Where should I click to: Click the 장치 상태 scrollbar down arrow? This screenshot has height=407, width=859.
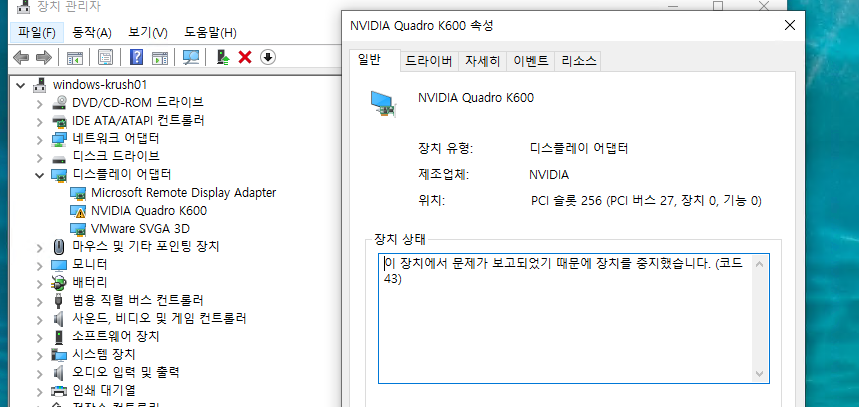point(759,373)
